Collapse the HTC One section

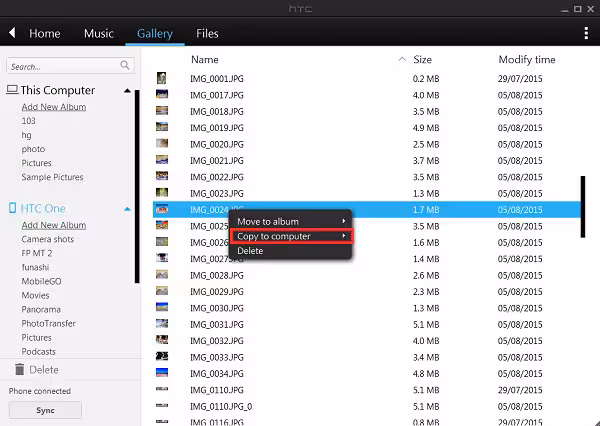127,209
